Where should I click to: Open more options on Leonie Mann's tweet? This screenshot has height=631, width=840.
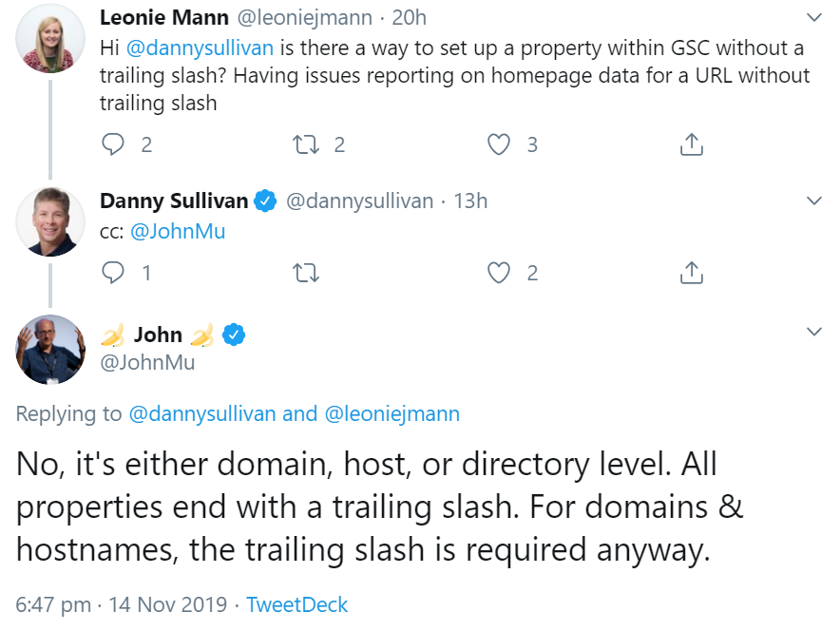[814, 18]
